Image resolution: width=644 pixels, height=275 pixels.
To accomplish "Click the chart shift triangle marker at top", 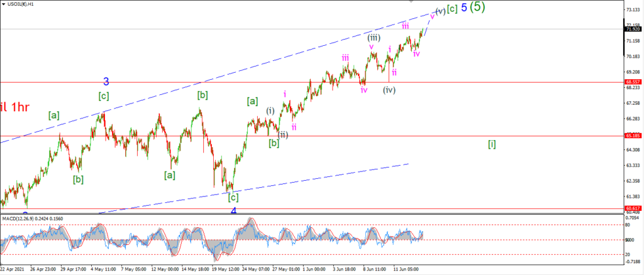I will pyautogui.click(x=411, y=2).
